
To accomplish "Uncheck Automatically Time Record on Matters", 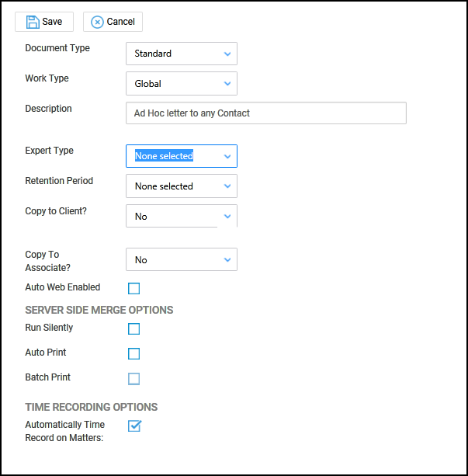I will 134,426.
